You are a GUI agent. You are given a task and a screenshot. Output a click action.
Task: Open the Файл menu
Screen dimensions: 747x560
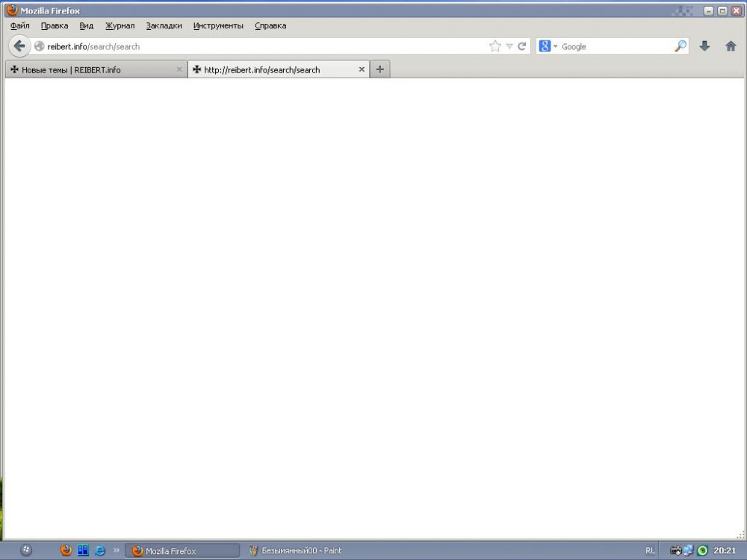click(20, 25)
